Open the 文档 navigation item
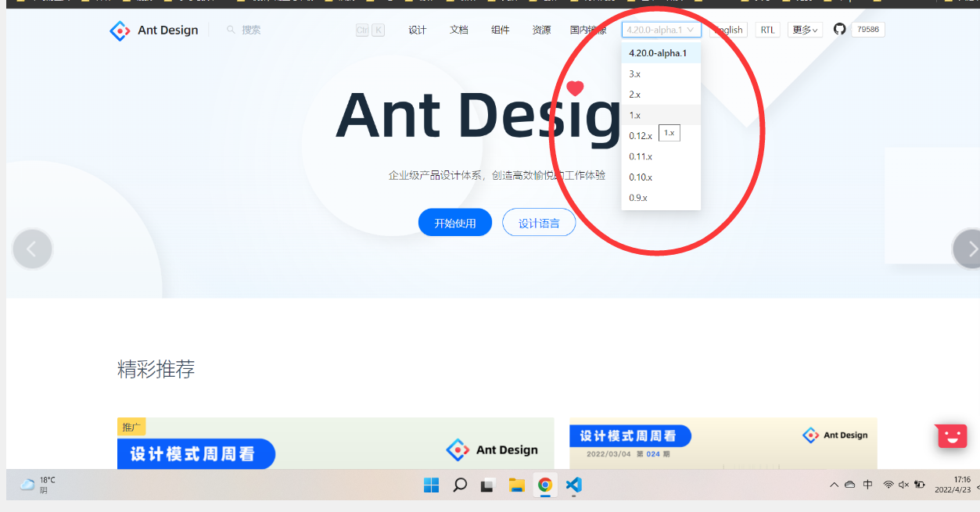Screen dimensions: 980x512 pyautogui.click(x=458, y=29)
